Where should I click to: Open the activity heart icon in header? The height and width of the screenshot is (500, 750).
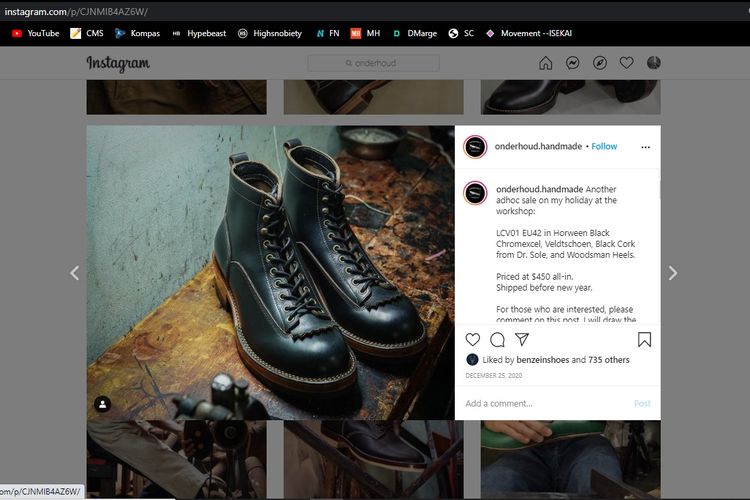[626, 63]
